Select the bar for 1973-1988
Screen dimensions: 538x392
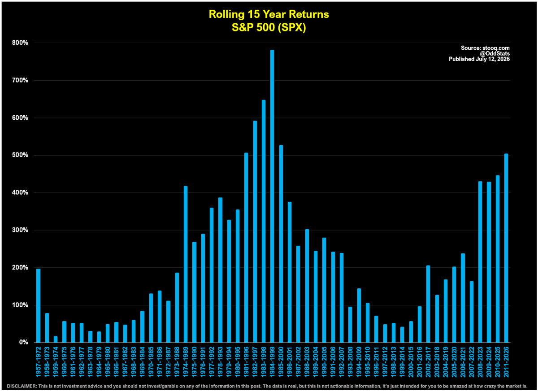click(x=177, y=308)
